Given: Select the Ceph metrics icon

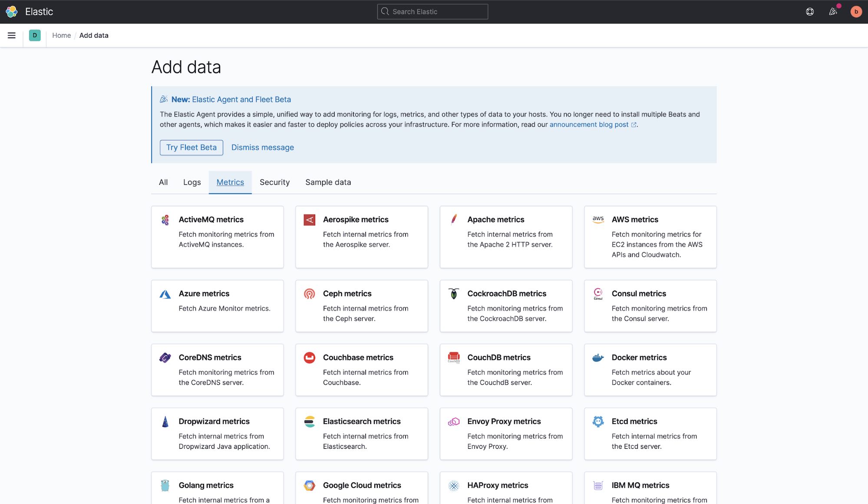Looking at the screenshot, I should 309,293.
